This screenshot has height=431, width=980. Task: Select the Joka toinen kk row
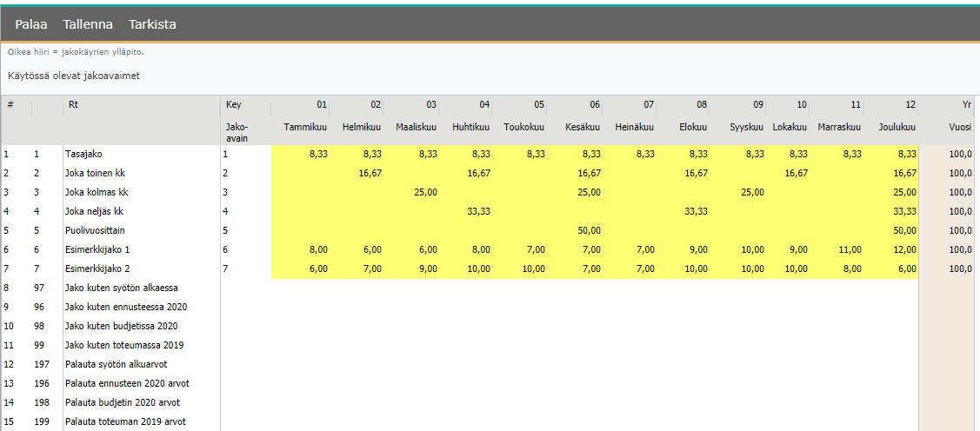coord(95,173)
